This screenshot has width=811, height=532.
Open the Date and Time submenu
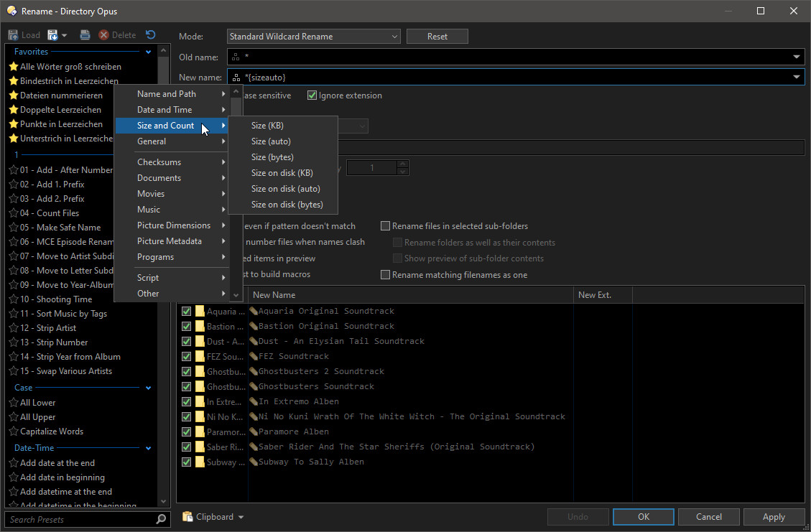coord(172,110)
